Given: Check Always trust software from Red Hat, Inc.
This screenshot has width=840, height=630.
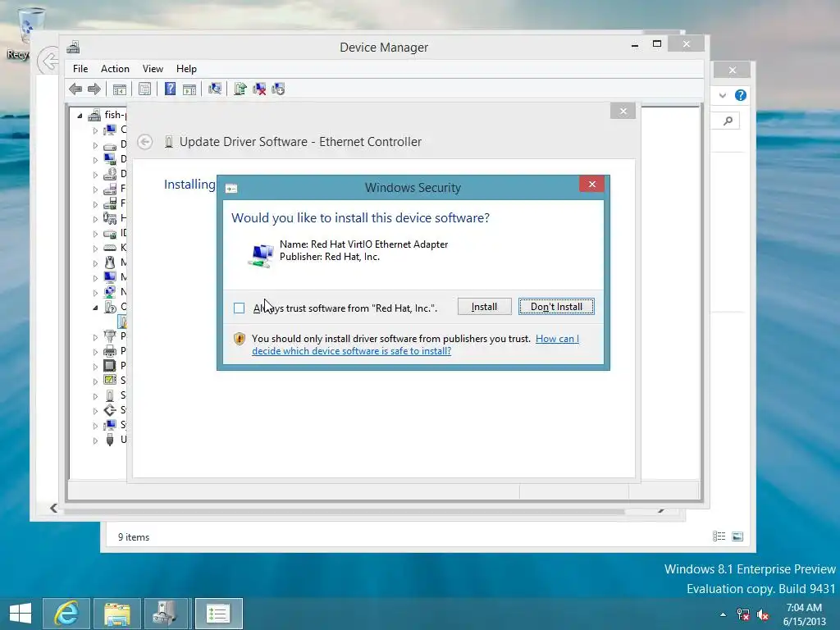Looking at the screenshot, I should click(x=239, y=308).
